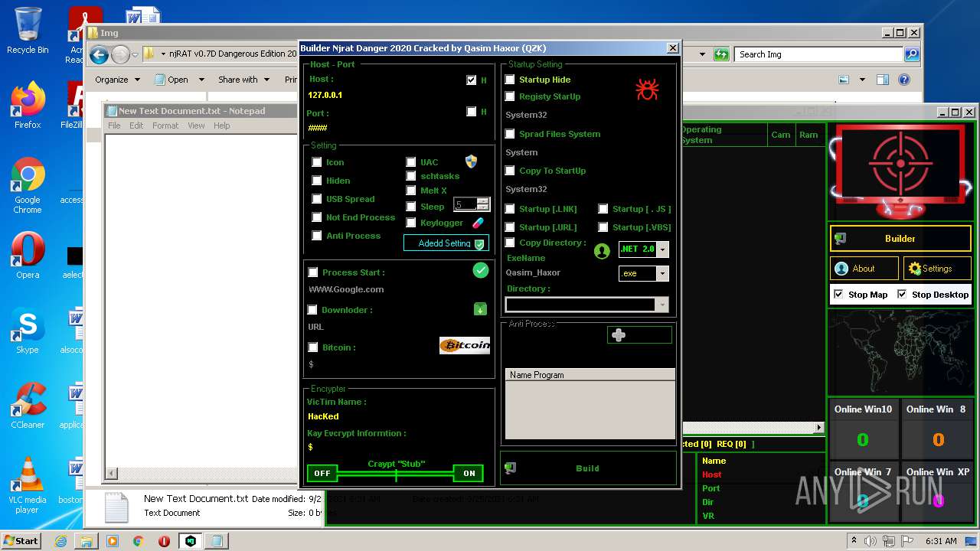Click the green checkmark beside Process Start

(x=481, y=270)
